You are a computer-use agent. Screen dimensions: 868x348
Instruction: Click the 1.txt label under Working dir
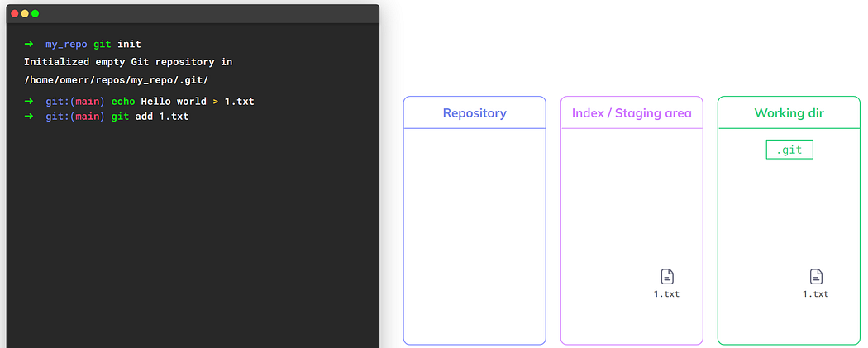pos(815,294)
